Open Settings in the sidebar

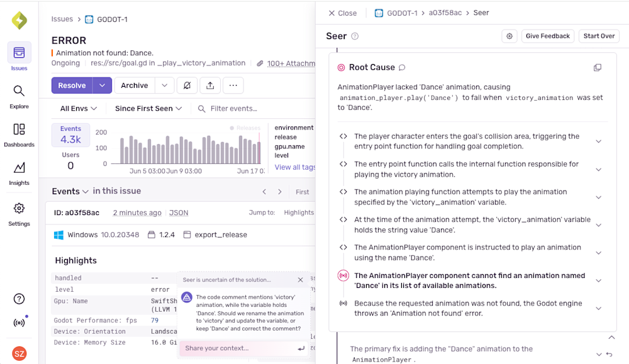[19, 214]
